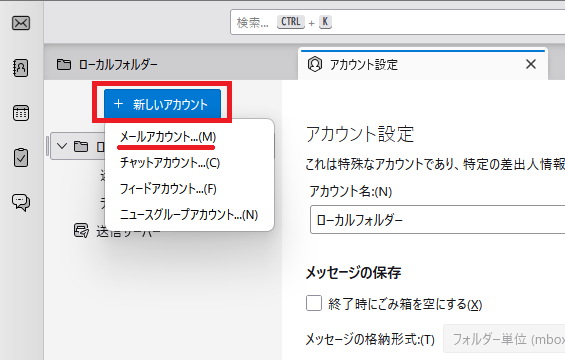Image resolution: width=565 pixels, height=360 pixels.
Task: Click the アカウント設定 tab account icon
Action: 315,65
